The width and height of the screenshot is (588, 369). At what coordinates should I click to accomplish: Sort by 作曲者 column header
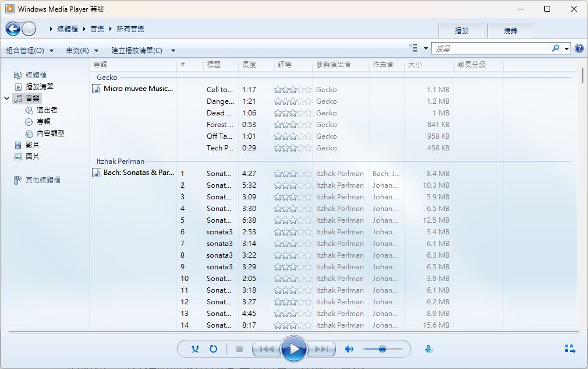(387, 65)
